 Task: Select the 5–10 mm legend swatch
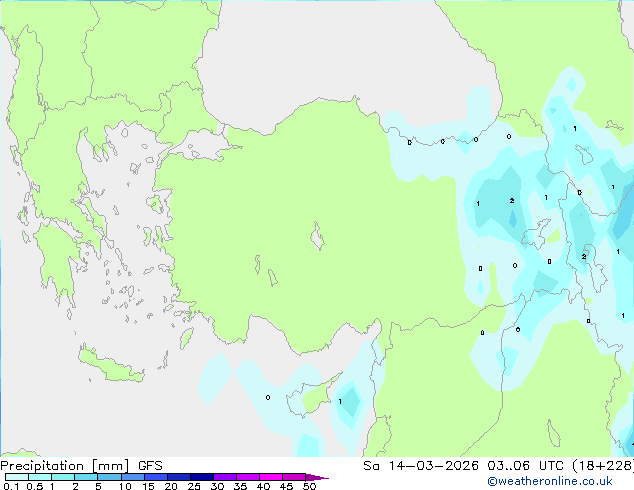[x=109, y=477]
